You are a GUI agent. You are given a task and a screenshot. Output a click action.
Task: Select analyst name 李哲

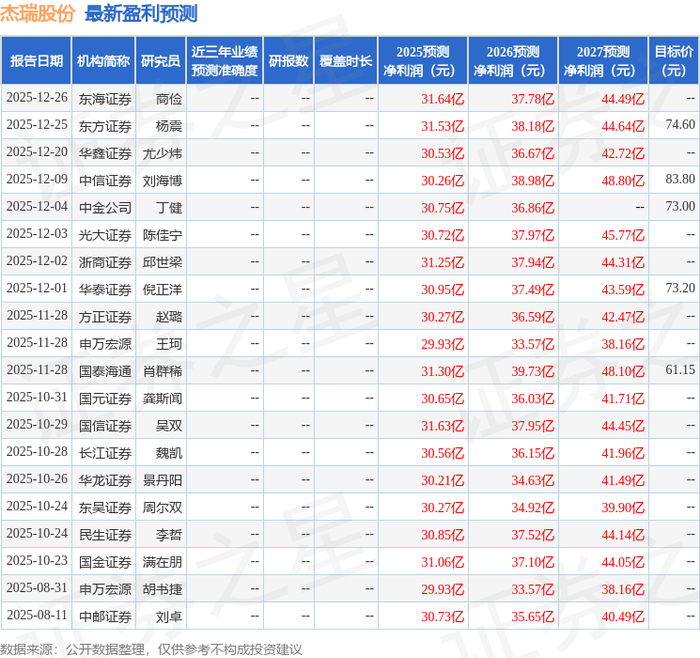[169, 535]
